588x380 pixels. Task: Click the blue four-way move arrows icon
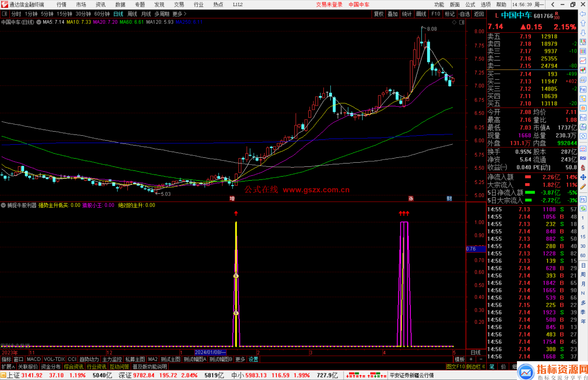tap(583, 177)
